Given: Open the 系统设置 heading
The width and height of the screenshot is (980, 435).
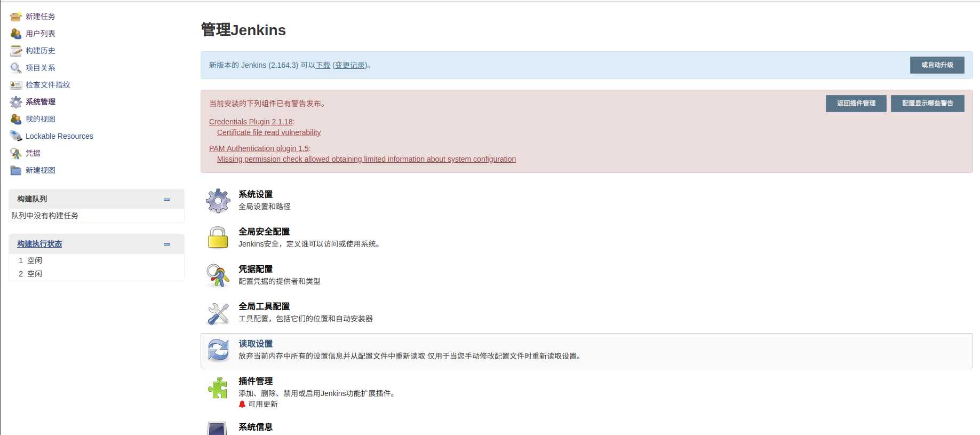Looking at the screenshot, I should point(256,194).
